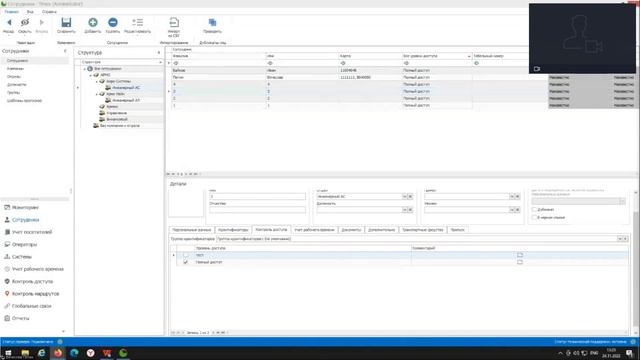Switch to the Персональные данные tab
Image resolution: width=640 pixels, height=360 pixels.
[x=191, y=230]
